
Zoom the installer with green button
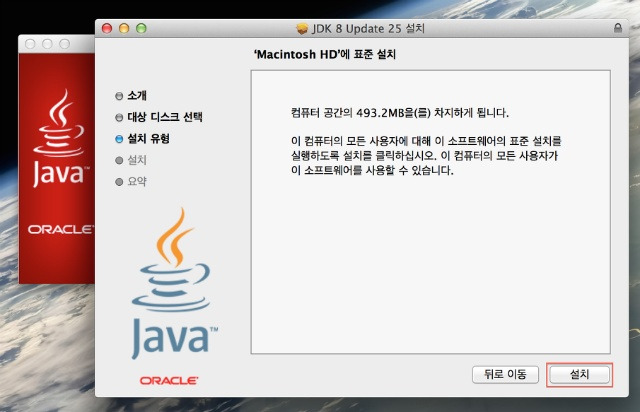point(141,28)
